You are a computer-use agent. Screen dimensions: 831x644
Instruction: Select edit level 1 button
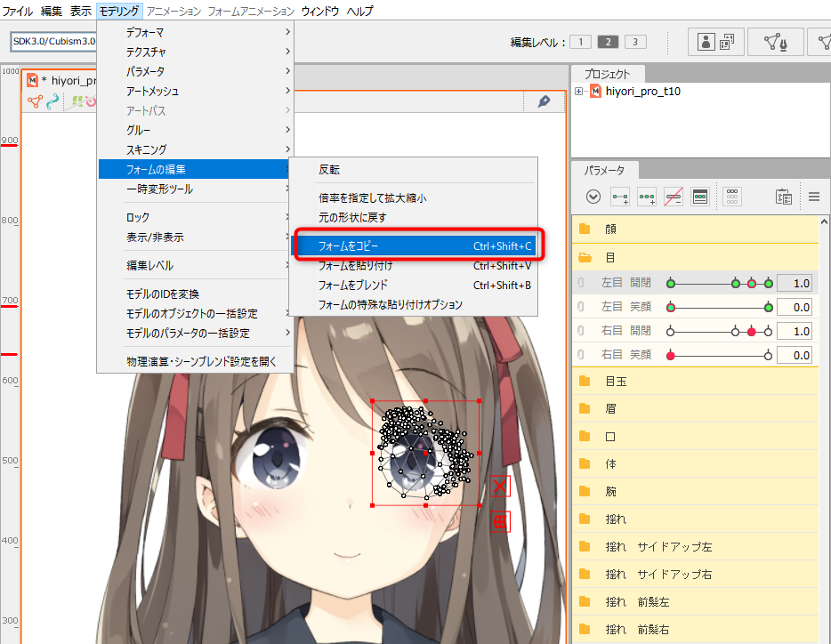pyautogui.click(x=579, y=42)
